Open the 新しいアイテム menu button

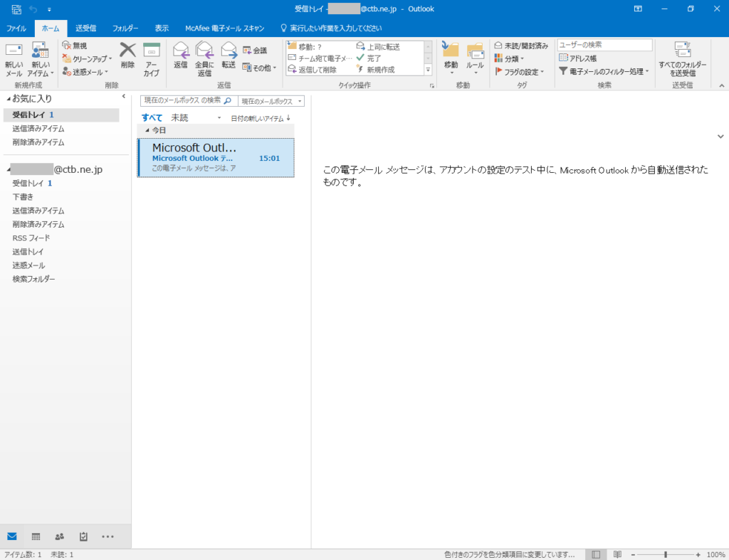coord(41,60)
